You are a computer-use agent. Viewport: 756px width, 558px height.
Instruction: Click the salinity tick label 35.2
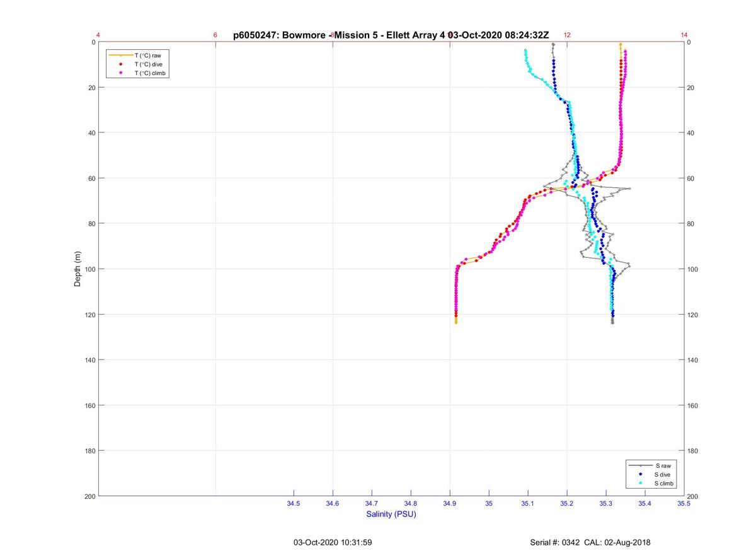[x=567, y=504]
